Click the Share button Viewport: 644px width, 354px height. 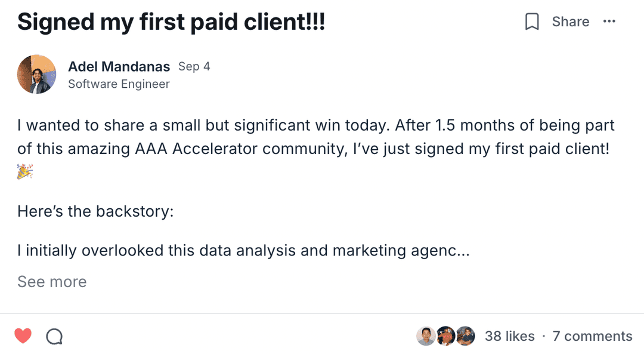(570, 22)
